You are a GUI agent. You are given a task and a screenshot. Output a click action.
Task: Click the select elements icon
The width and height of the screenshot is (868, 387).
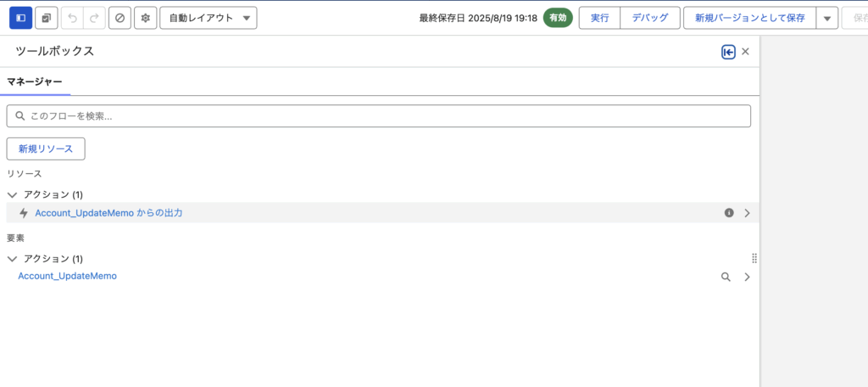click(46, 18)
